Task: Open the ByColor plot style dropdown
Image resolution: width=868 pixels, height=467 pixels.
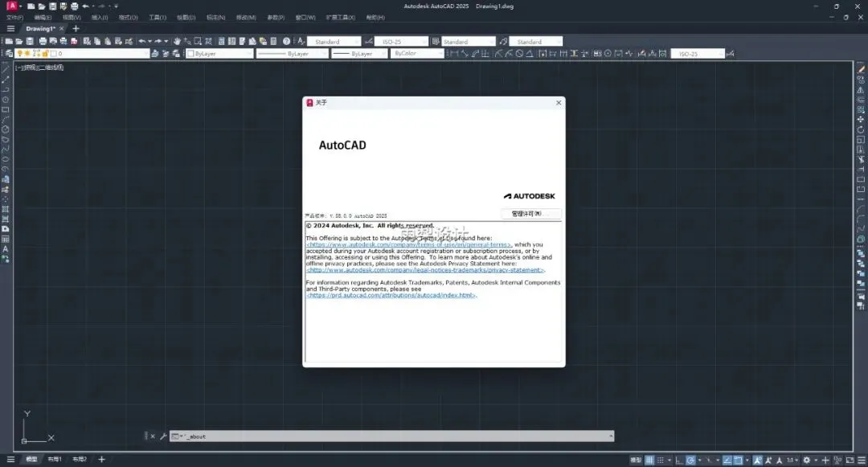Action: click(417, 54)
